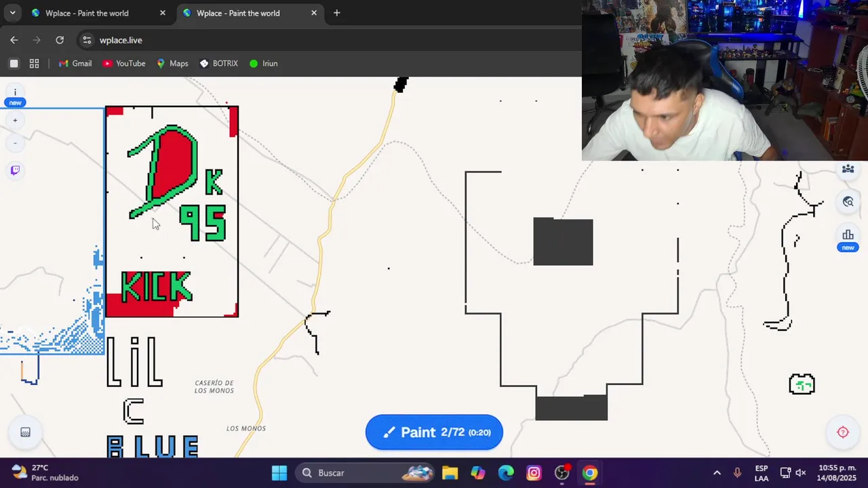This screenshot has height=488, width=868.
Task: Open the map search explore icon
Action: coord(848,202)
